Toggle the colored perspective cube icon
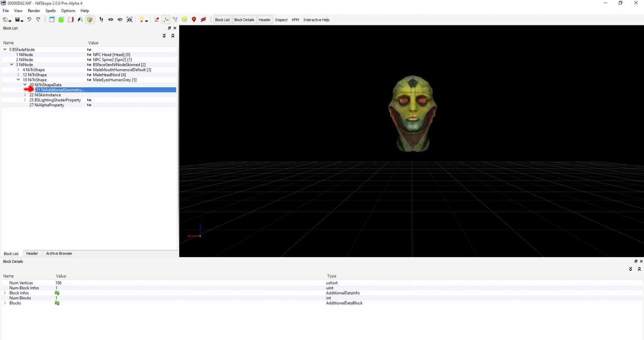This screenshot has height=340, width=644. pos(90,20)
